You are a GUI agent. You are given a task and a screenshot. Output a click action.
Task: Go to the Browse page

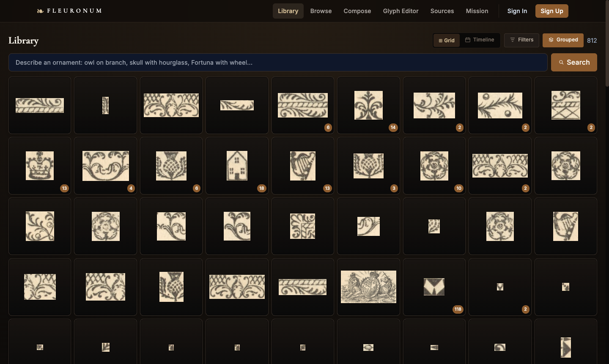321,11
